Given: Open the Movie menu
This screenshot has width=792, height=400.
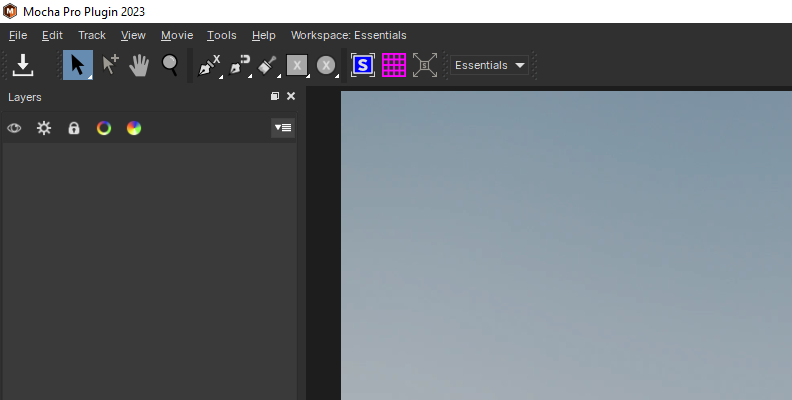Looking at the screenshot, I should point(177,35).
